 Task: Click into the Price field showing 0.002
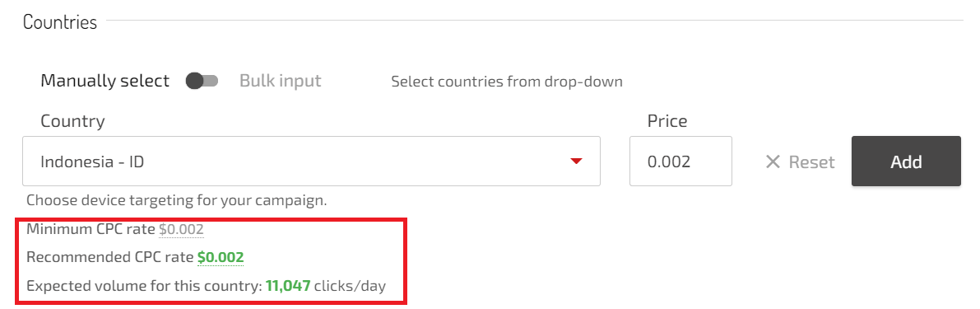pos(680,162)
